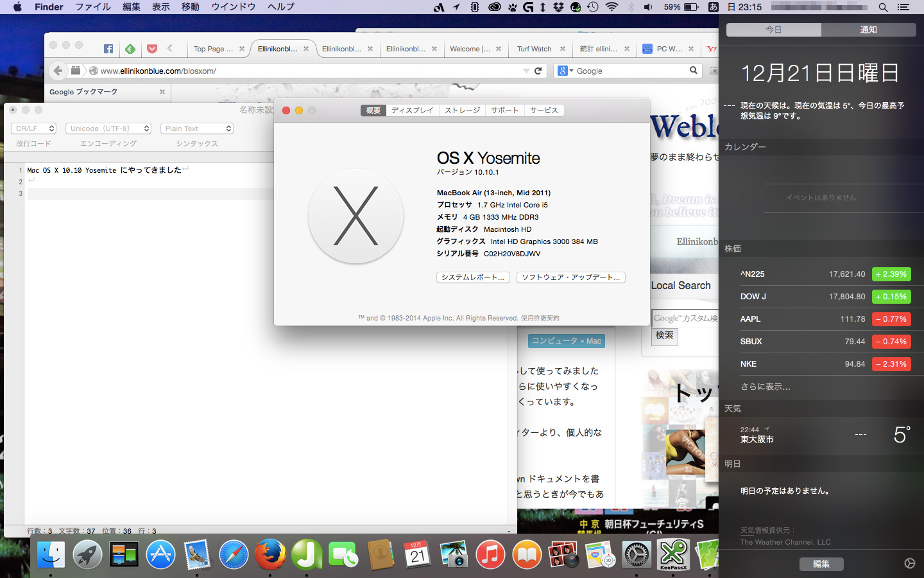This screenshot has width=924, height=578.
Task: Click the green Feedly icon in Firefox
Action: pyautogui.click(x=130, y=49)
